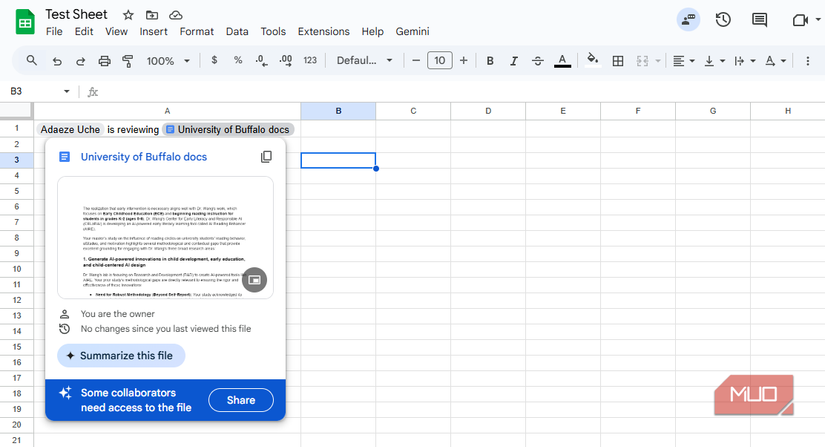The image size is (825, 447).
Task: Click Summarize this file button
Action: tap(121, 355)
